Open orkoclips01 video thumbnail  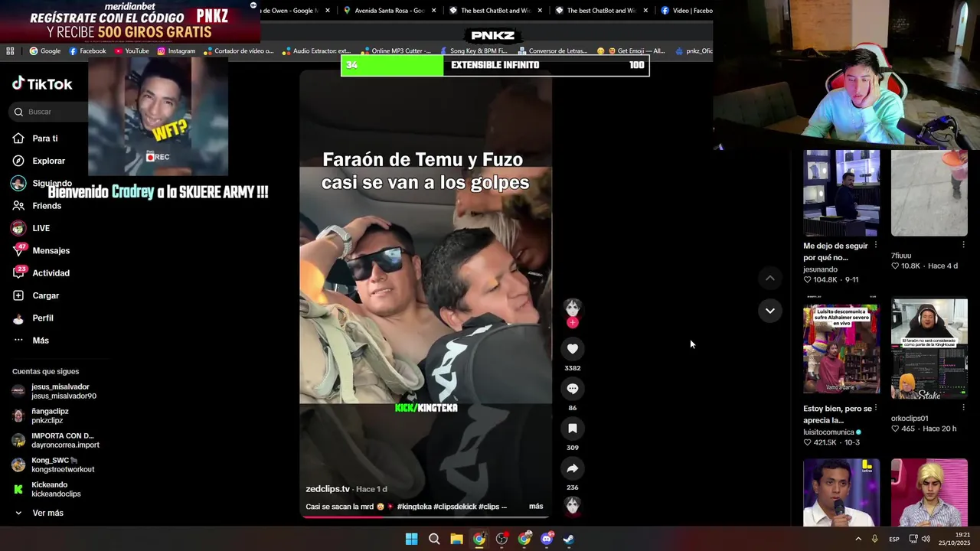point(929,349)
